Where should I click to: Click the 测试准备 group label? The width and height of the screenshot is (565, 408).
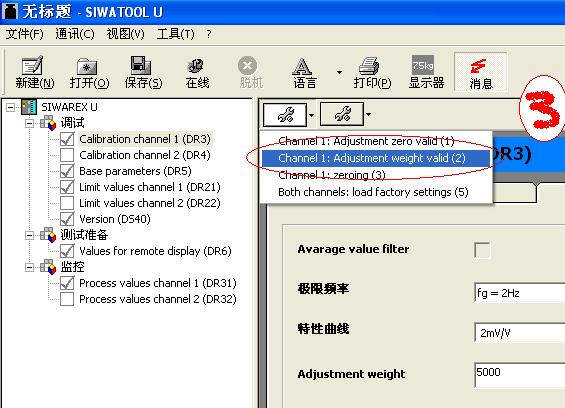point(84,235)
